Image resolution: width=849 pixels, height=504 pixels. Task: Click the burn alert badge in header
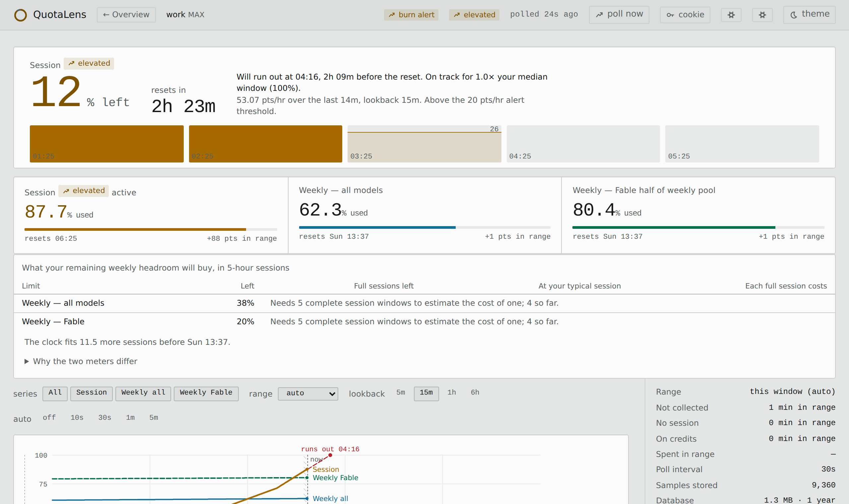coord(411,15)
